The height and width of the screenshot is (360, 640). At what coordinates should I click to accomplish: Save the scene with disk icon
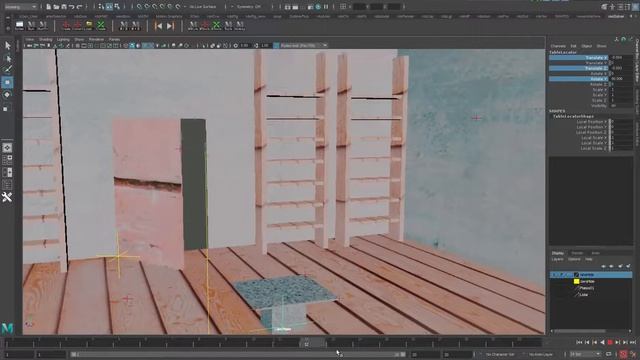coord(64,7)
